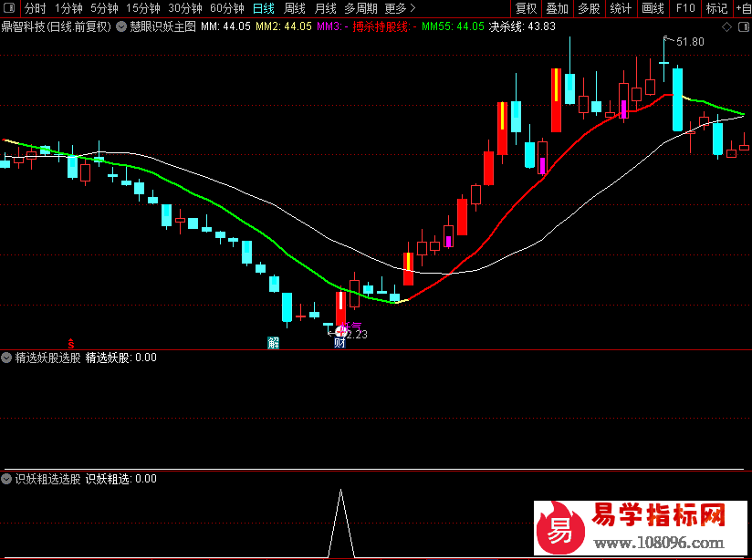Viewport: 752px width, 560px height.
Task: Click the 复权 button
Action: click(x=526, y=8)
